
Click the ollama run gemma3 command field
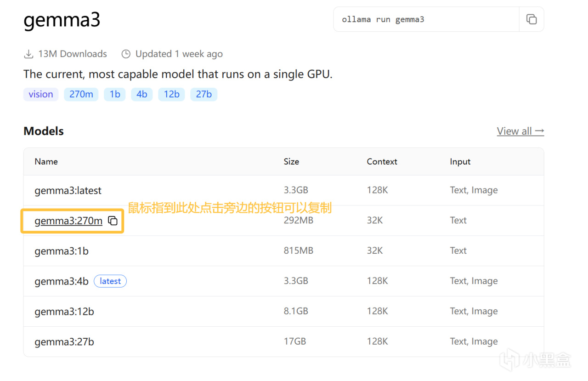(426, 19)
